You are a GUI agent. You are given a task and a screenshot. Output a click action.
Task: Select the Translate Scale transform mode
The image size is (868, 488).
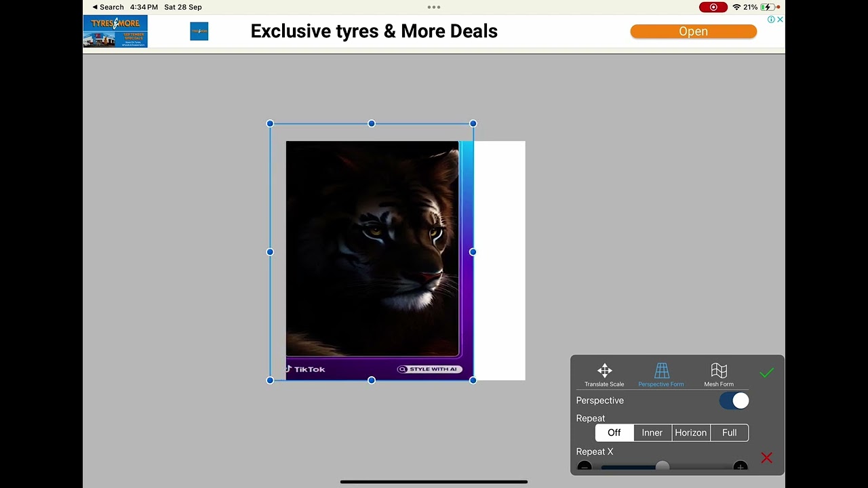pyautogui.click(x=604, y=375)
